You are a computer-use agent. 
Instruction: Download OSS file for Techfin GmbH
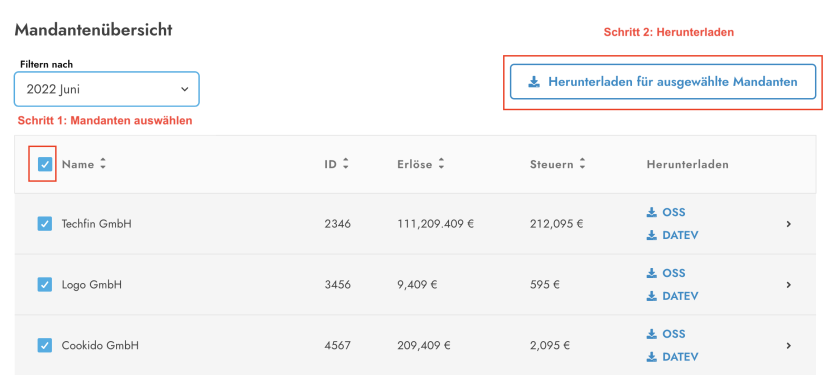click(x=666, y=212)
